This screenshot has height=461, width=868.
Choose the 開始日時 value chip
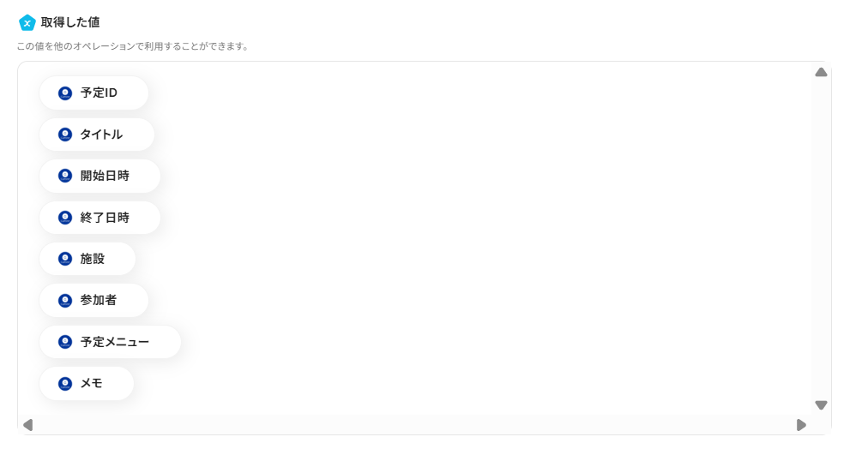99,176
